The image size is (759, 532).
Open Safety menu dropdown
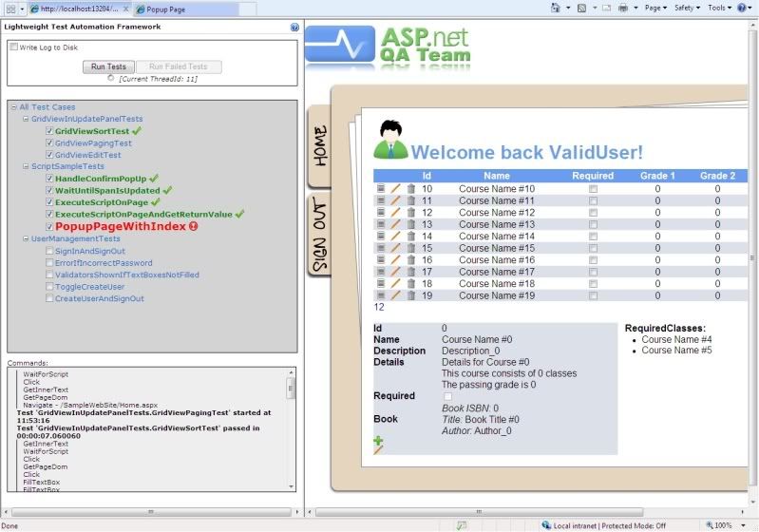coord(687,8)
